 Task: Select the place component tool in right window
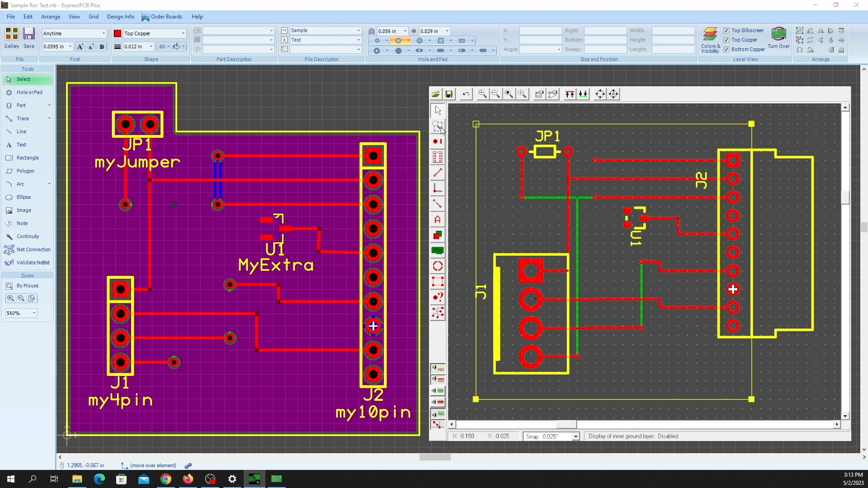pos(438,157)
